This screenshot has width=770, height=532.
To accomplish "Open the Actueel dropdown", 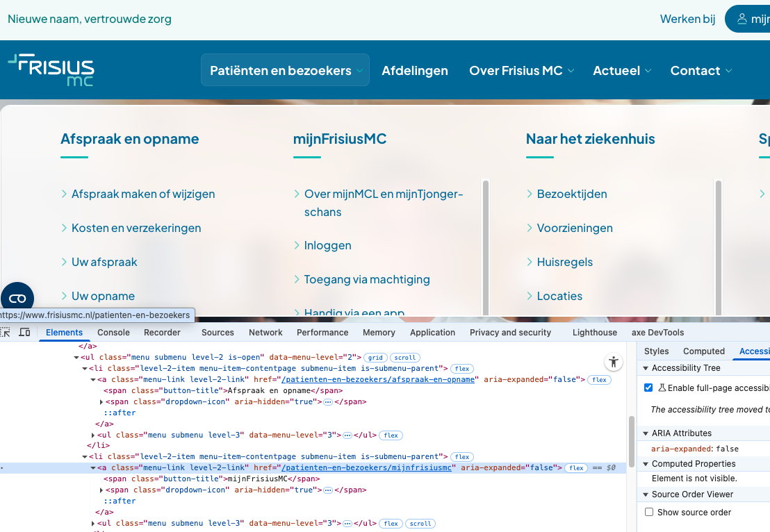I will tap(622, 70).
